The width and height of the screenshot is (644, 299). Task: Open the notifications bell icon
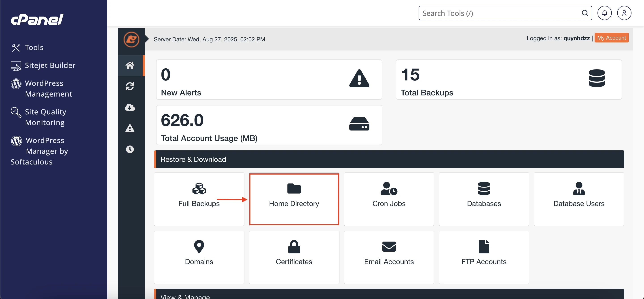coord(604,13)
